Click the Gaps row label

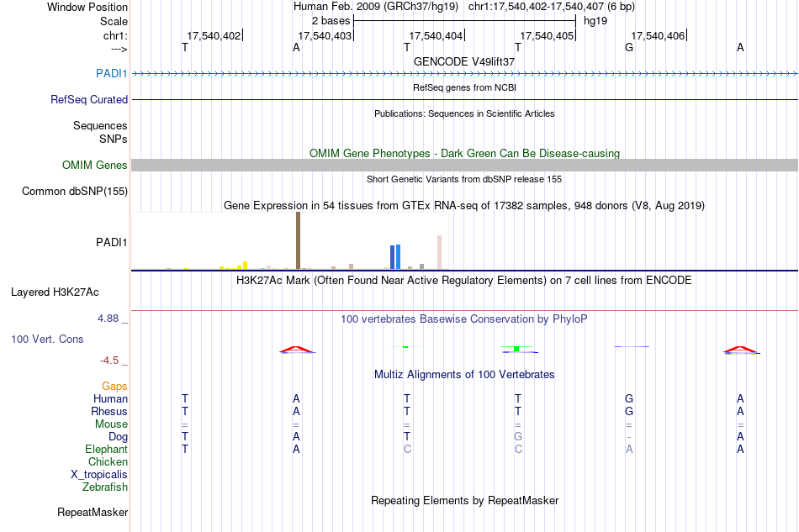(x=114, y=386)
